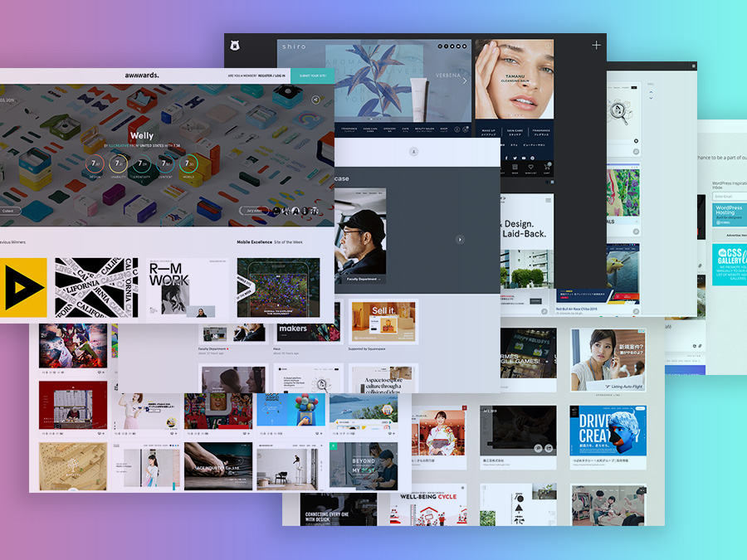Open the ACE INDUSTRY Co. thumbnail
Image resolution: width=747 pixels, height=560 pixels.
coord(218,466)
